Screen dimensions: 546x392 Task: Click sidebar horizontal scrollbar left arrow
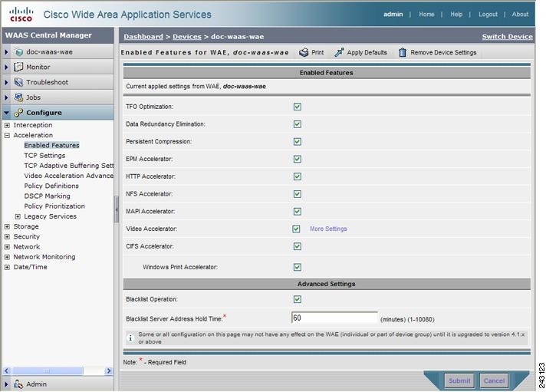(6, 371)
